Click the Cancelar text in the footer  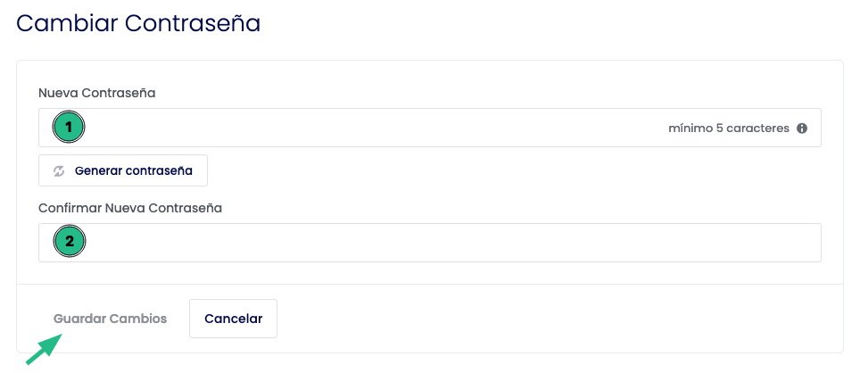(233, 319)
